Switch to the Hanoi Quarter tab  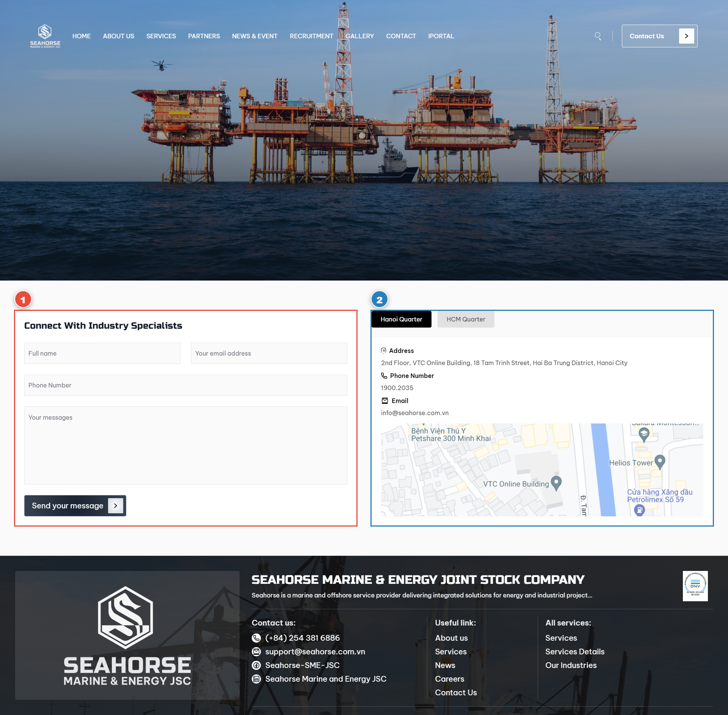[x=402, y=319]
